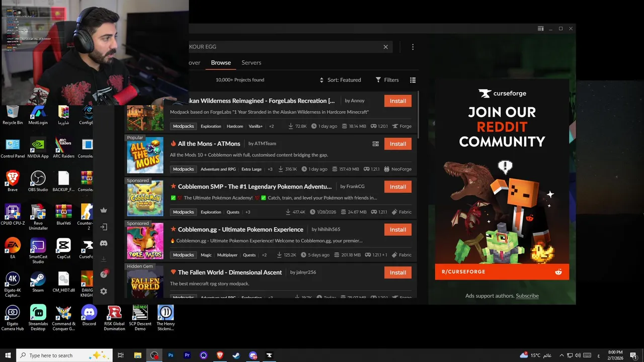
Task: Open the Filters panel
Action: tap(387, 80)
